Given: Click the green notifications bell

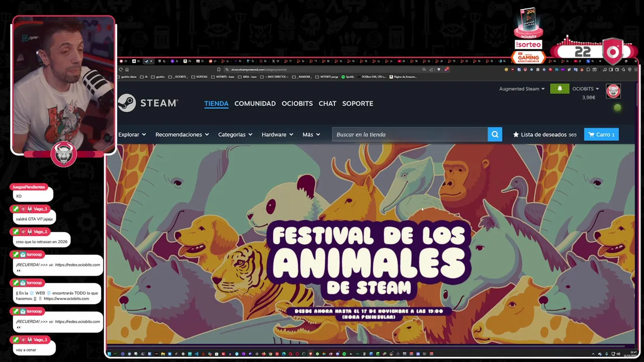Looking at the screenshot, I should click(559, 89).
